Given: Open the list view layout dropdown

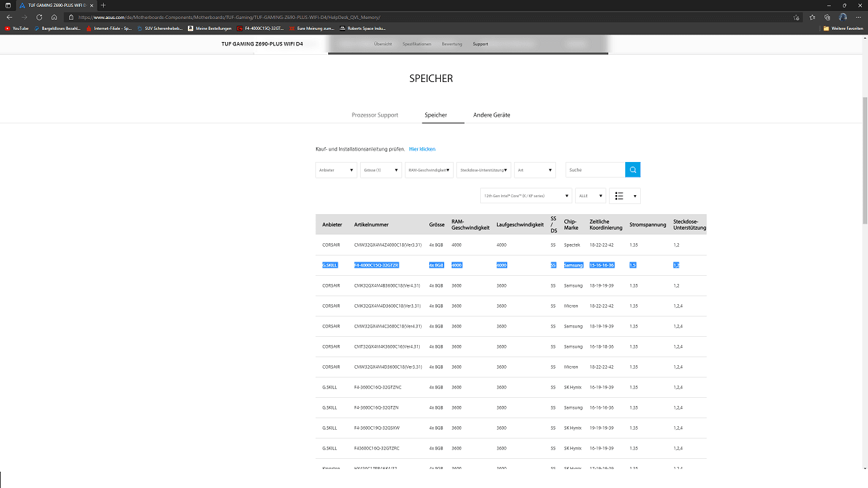Looking at the screenshot, I should point(625,196).
